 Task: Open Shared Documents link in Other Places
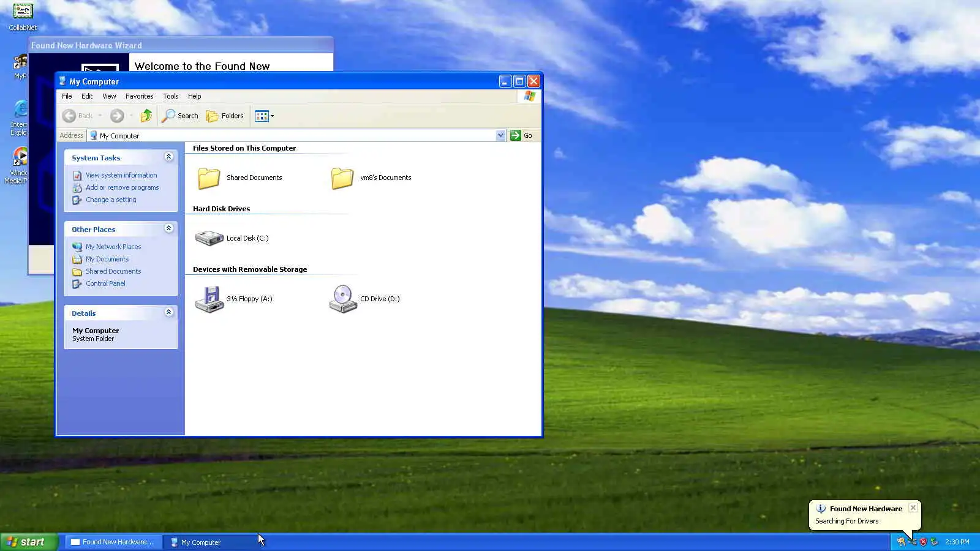(113, 271)
